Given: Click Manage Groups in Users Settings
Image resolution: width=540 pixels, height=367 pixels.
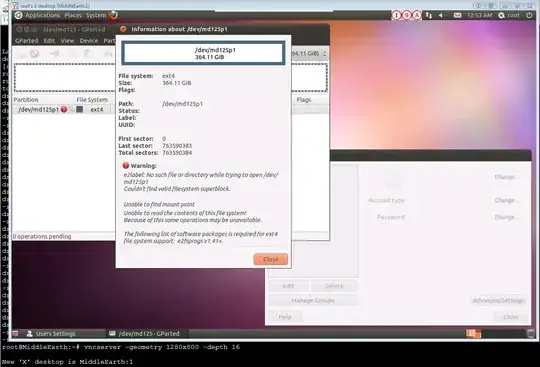Looking at the screenshot, I should [x=313, y=301].
